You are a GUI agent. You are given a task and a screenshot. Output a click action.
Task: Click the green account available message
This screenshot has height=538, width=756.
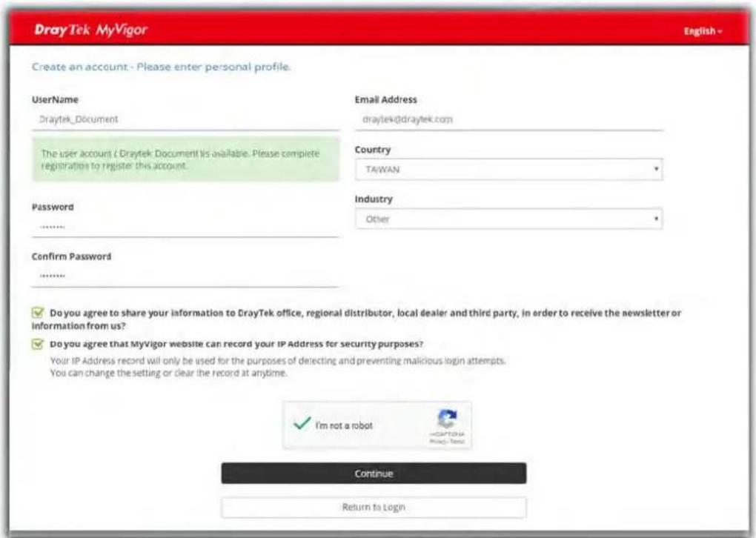185,159
